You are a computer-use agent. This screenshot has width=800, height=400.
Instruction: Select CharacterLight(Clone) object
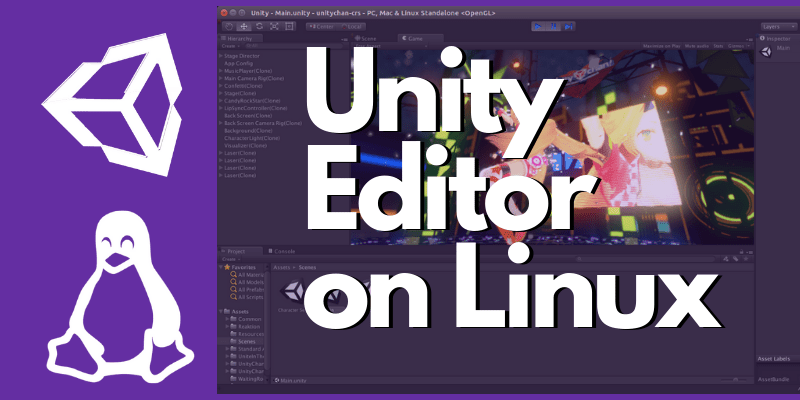[x=252, y=138]
